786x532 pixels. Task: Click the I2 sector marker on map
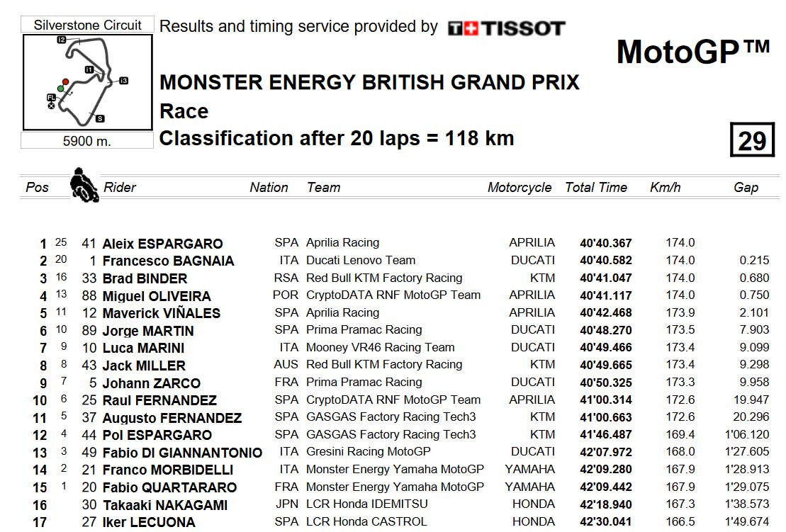pyautogui.click(x=62, y=40)
